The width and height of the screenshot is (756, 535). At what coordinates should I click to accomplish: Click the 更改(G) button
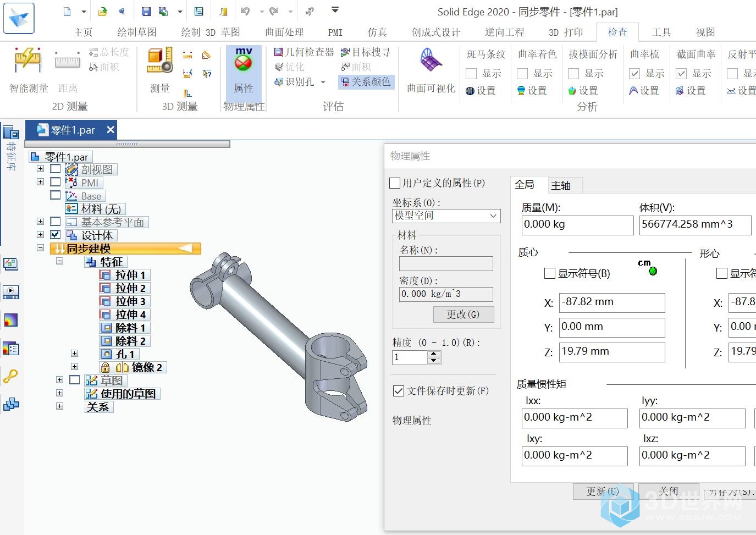(x=463, y=315)
